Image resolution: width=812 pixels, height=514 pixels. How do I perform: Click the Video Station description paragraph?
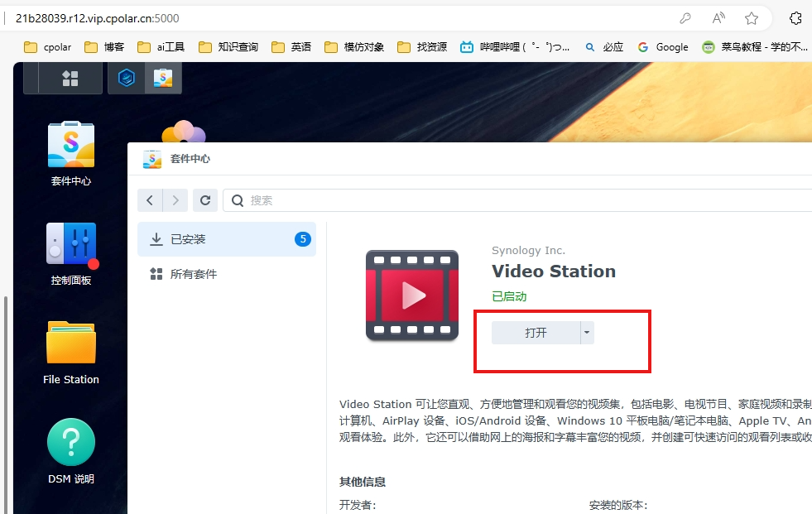575,420
